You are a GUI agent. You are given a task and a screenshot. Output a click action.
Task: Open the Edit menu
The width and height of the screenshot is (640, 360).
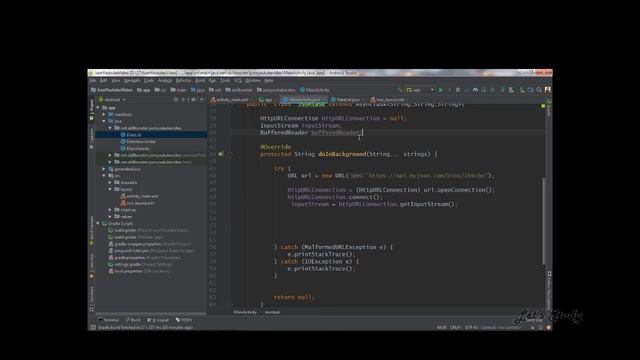pyautogui.click(x=104, y=81)
